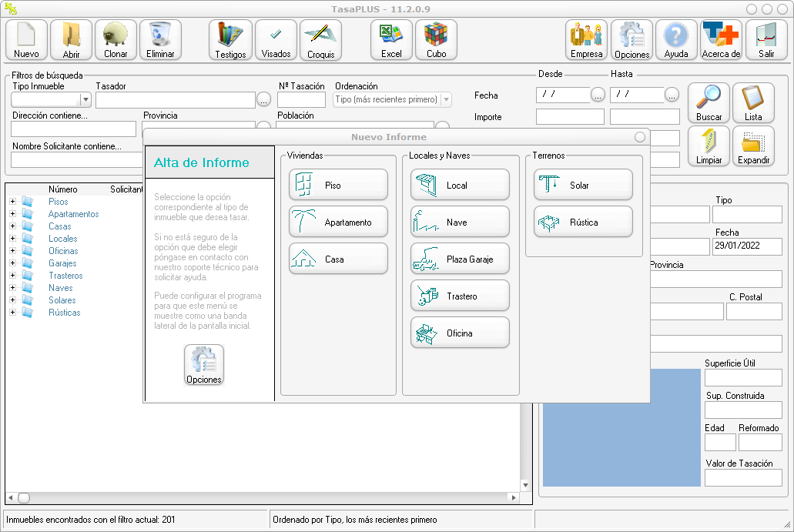Click the Nuevo toolbar icon
The image size is (794, 532).
point(26,40)
